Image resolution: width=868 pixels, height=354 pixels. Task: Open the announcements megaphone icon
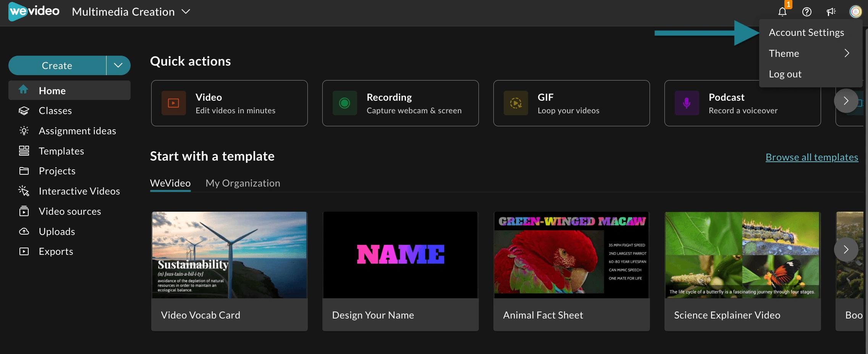(831, 12)
